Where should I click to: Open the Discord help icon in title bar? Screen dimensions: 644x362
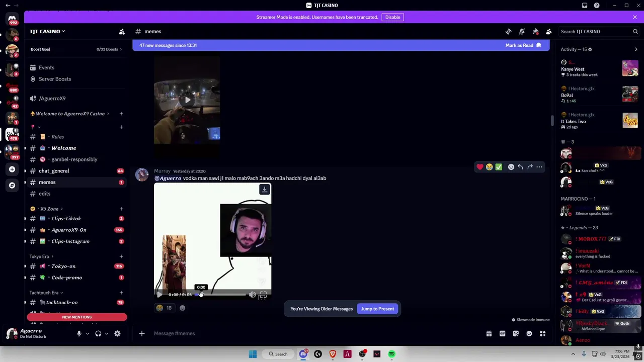[x=597, y=6]
